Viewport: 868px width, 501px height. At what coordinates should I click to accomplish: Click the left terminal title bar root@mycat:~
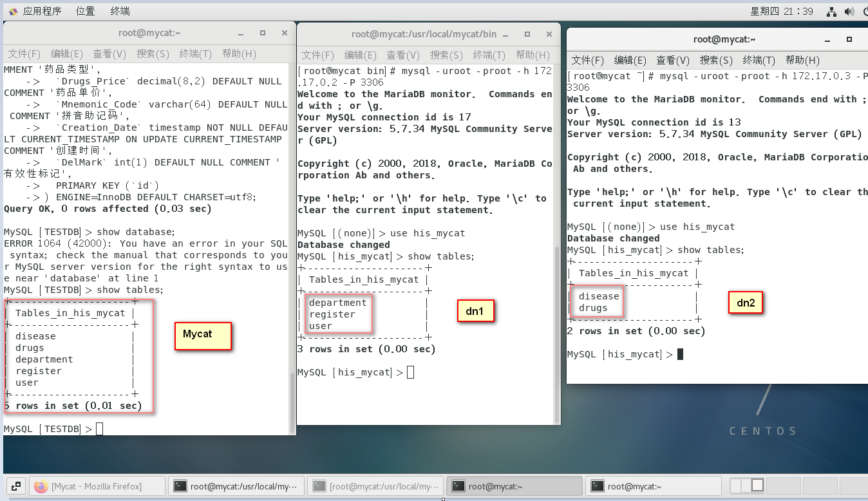click(149, 33)
